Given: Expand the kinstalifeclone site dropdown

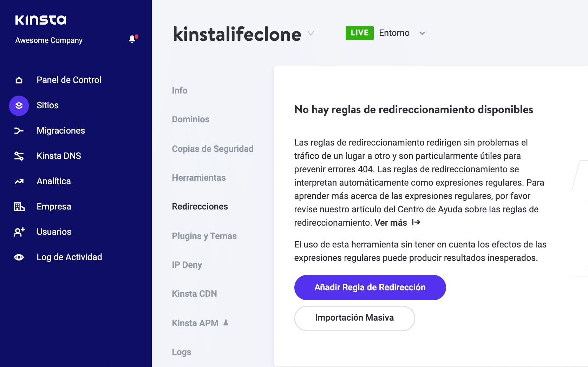Looking at the screenshot, I should click(x=311, y=34).
